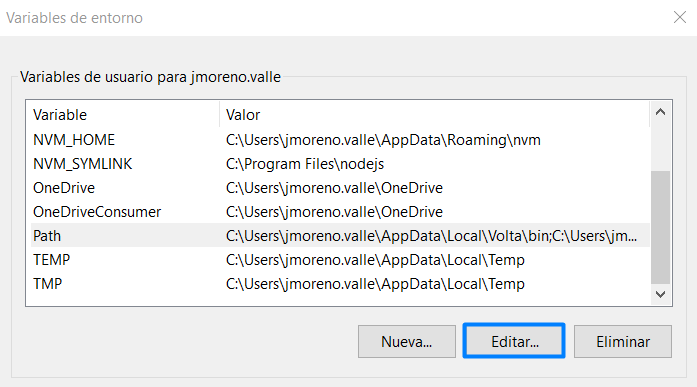Select the NVM_HOME variable row
The height and width of the screenshot is (387, 697).
(x=340, y=140)
